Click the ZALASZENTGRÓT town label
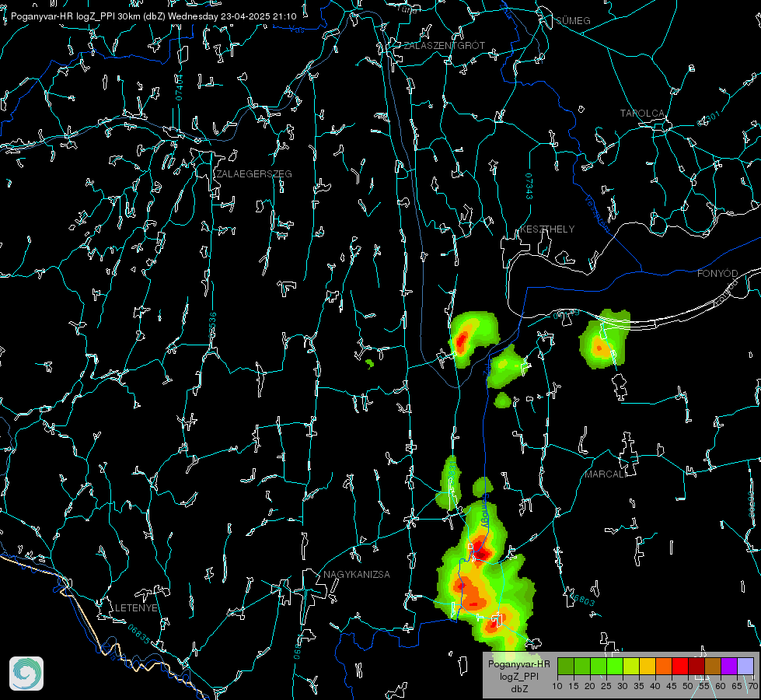The height and width of the screenshot is (700, 761). coord(444,45)
